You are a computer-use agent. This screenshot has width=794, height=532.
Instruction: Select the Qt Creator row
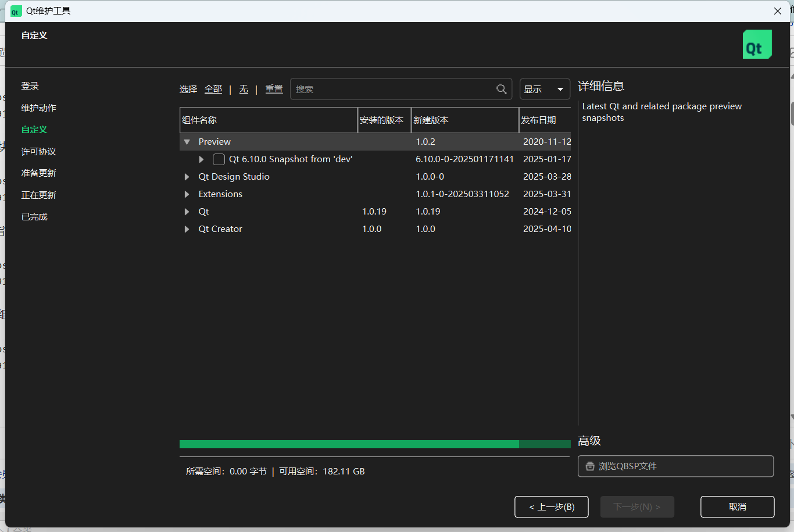(375, 229)
